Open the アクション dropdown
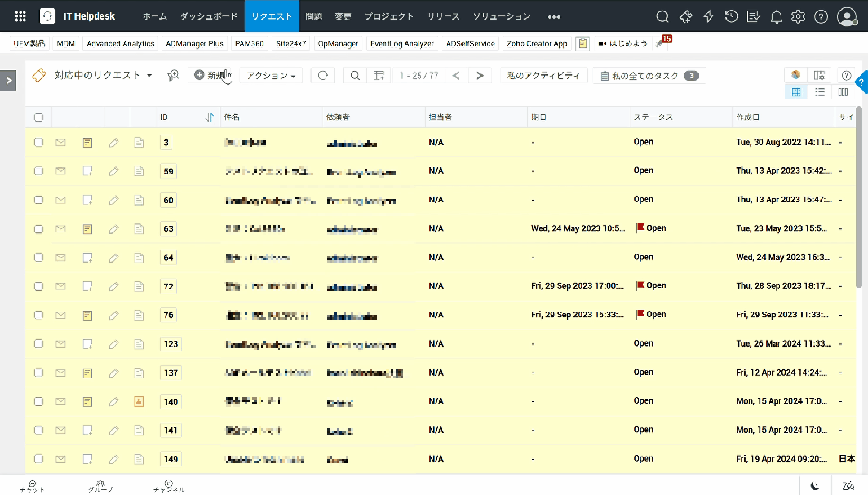 coord(271,76)
